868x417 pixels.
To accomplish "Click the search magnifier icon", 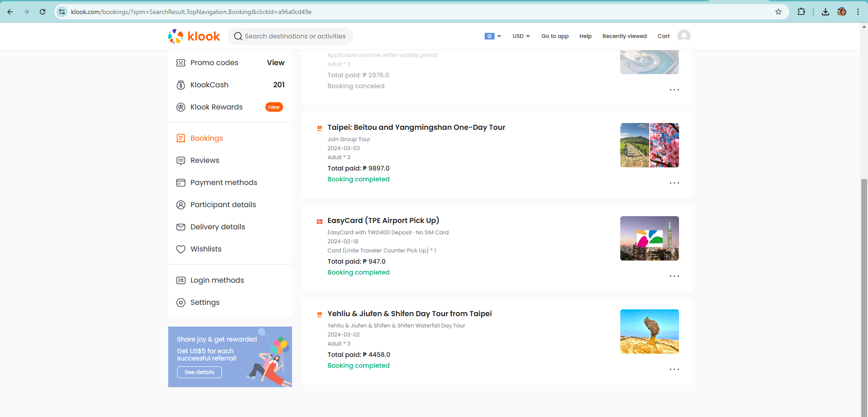I will pyautogui.click(x=238, y=36).
